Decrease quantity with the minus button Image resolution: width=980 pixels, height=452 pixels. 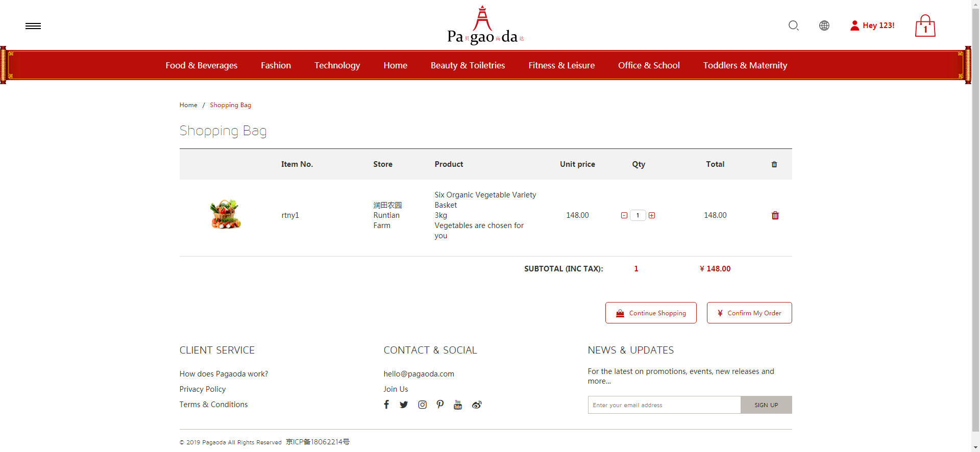pos(624,215)
